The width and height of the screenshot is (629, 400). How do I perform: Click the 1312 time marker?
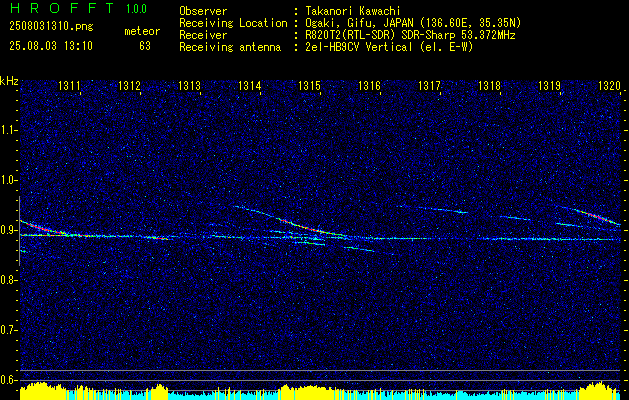pos(129,85)
